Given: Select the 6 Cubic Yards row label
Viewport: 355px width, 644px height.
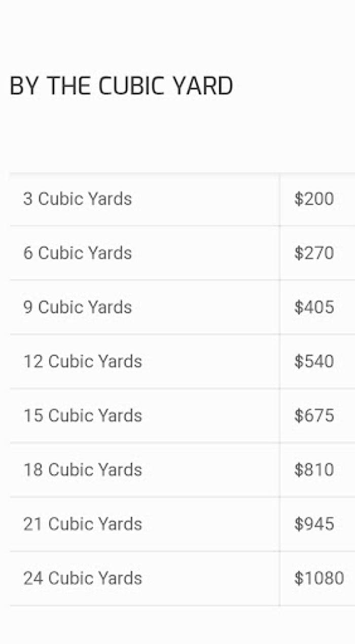Looking at the screenshot, I should (78, 253).
